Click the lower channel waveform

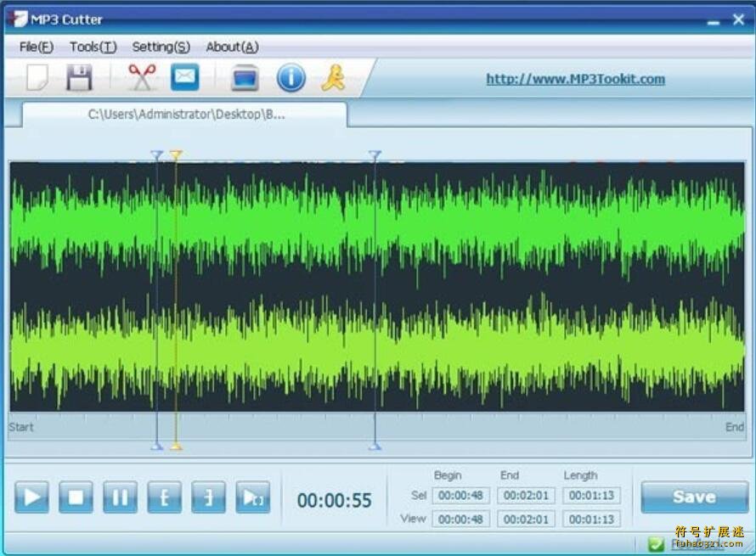point(377,351)
